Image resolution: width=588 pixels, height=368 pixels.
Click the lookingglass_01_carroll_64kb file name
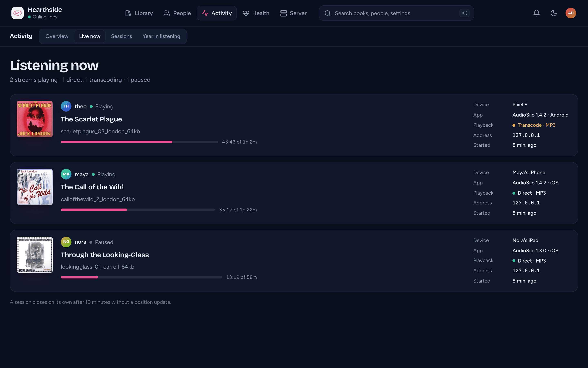(x=97, y=267)
